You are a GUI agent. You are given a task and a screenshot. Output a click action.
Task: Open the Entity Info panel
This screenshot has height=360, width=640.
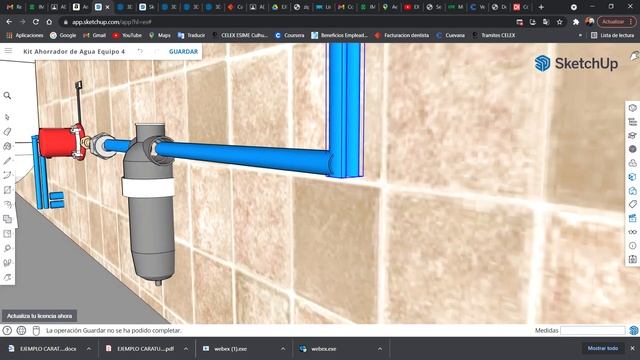point(633,108)
